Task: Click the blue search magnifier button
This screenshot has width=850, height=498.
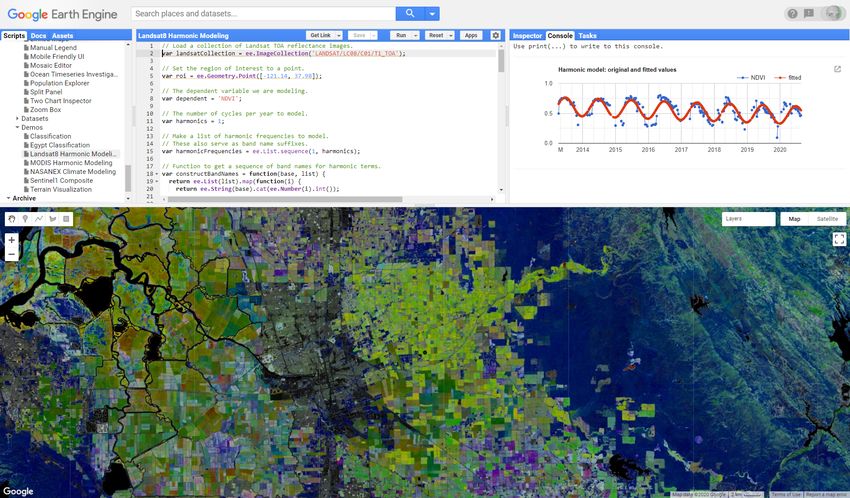Action: point(410,14)
